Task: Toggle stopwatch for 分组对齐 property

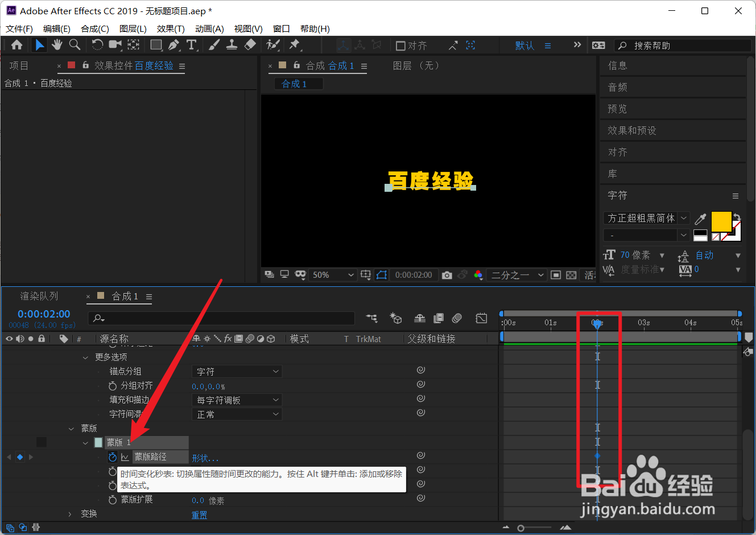Action: click(x=113, y=386)
